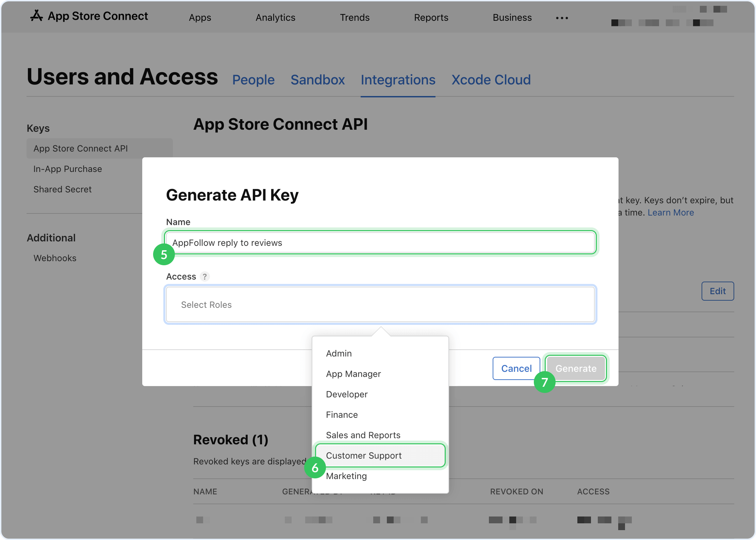Cancel the Generate API Key dialog
This screenshot has height=540, width=756.
tap(516, 368)
